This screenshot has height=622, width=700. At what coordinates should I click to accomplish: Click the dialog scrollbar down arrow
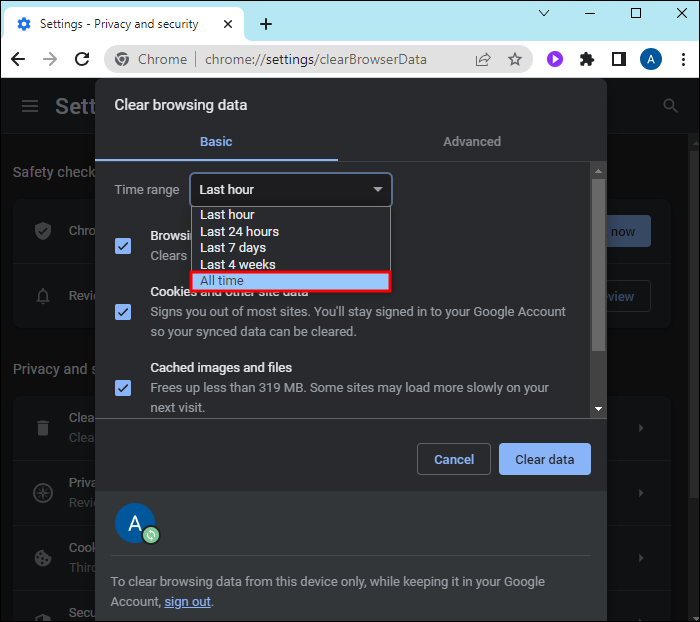point(599,408)
